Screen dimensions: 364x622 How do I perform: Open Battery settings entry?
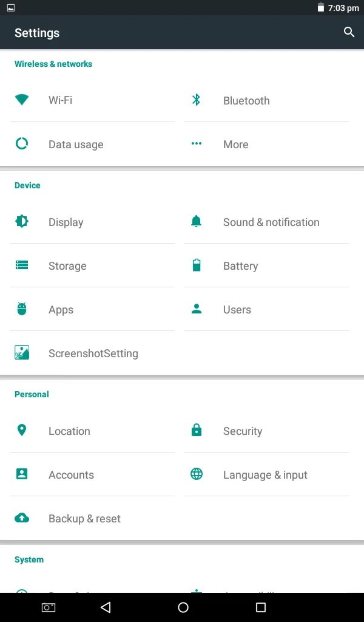(x=267, y=265)
